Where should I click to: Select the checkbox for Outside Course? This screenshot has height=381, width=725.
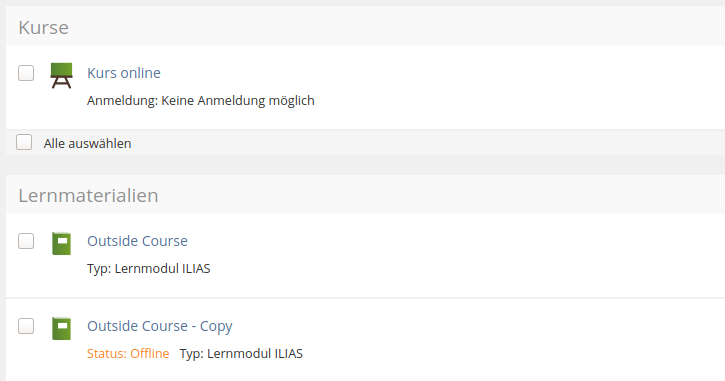pos(26,241)
